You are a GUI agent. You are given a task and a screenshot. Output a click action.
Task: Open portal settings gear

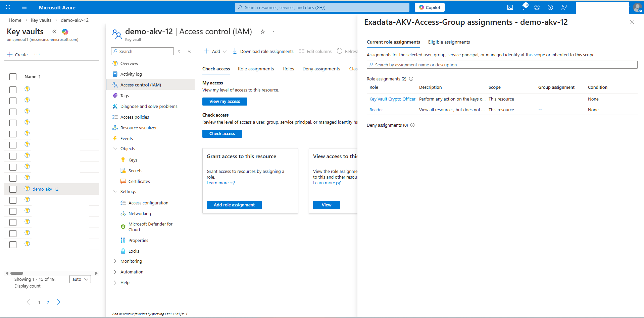(x=537, y=7)
